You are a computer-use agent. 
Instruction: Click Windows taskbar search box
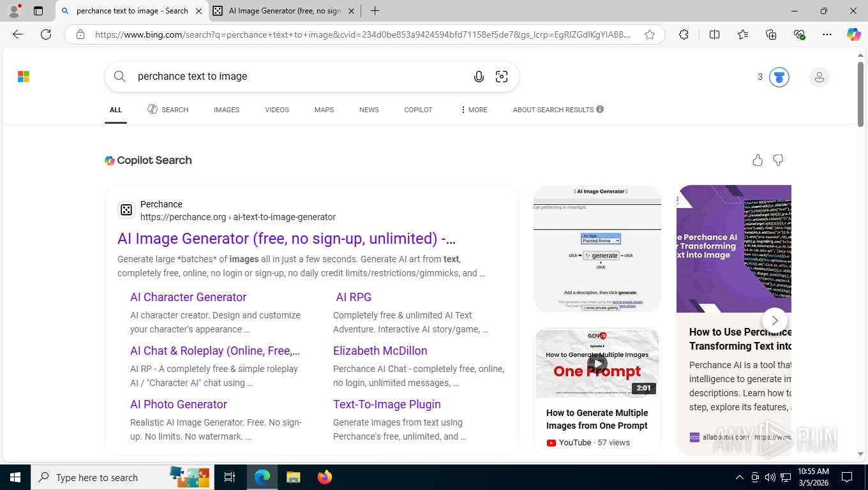point(121,477)
